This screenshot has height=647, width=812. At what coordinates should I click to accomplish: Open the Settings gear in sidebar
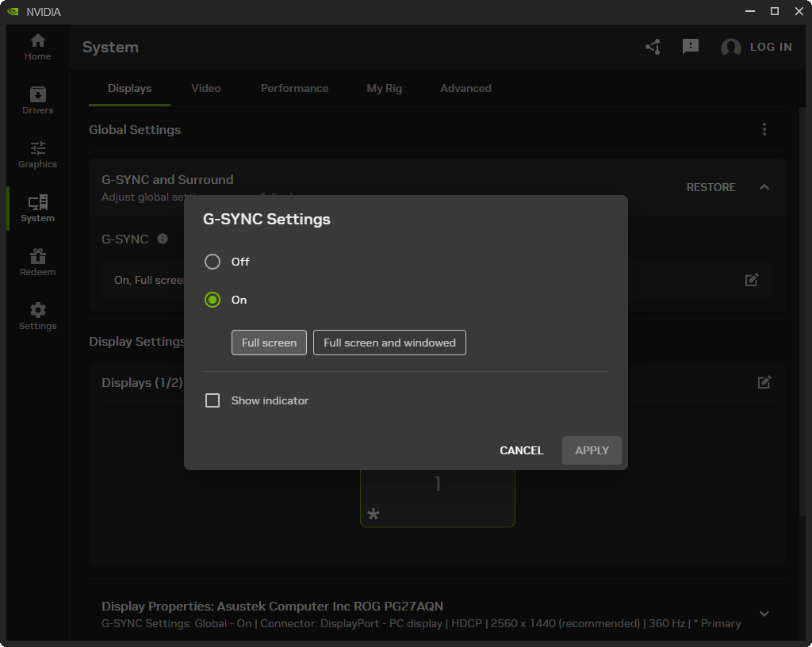click(x=37, y=316)
